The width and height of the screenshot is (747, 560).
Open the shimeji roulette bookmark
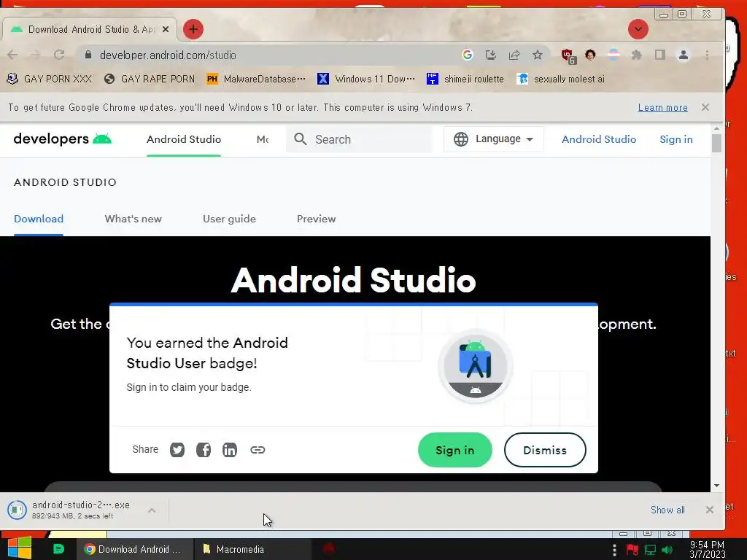point(465,79)
